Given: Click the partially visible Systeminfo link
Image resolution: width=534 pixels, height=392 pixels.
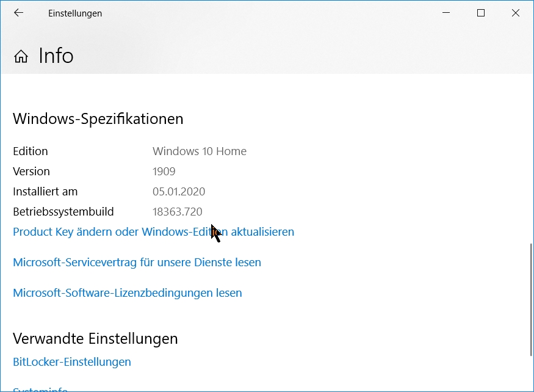Looking at the screenshot, I should click(40, 389).
